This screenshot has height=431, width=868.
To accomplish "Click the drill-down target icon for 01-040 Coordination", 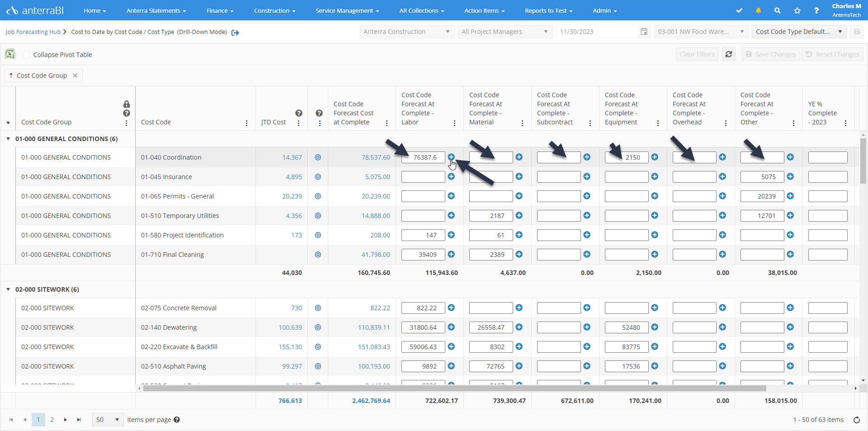I will 318,157.
